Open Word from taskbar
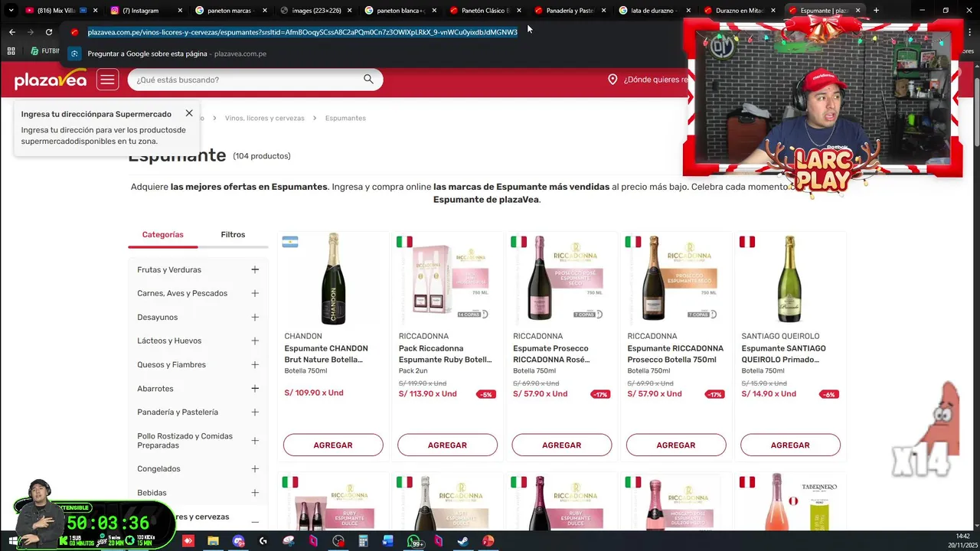This screenshot has width=980, height=551. (388, 541)
